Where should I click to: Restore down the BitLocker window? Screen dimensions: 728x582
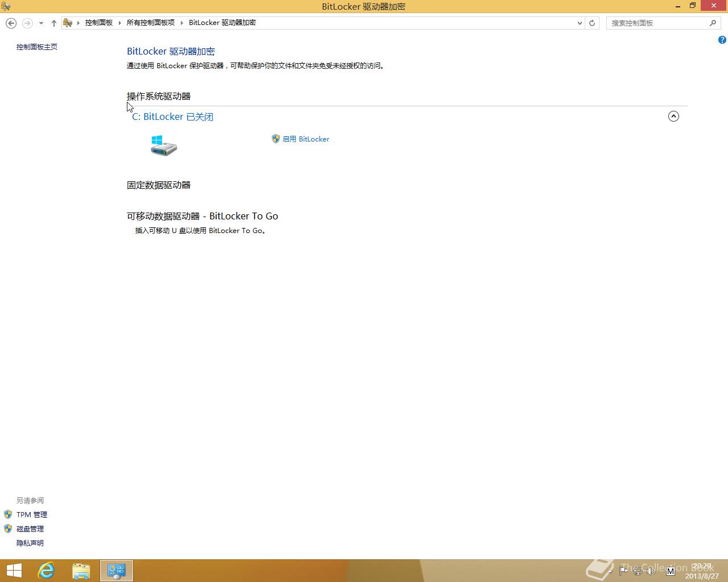[x=693, y=6]
